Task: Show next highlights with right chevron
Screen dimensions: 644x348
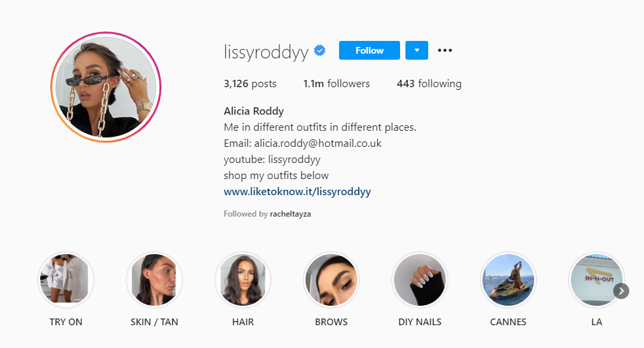Action: pyautogui.click(x=621, y=291)
